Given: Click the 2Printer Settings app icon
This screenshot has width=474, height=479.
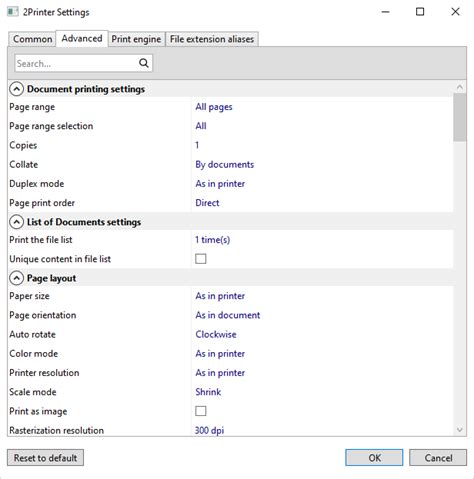Looking at the screenshot, I should (13, 12).
